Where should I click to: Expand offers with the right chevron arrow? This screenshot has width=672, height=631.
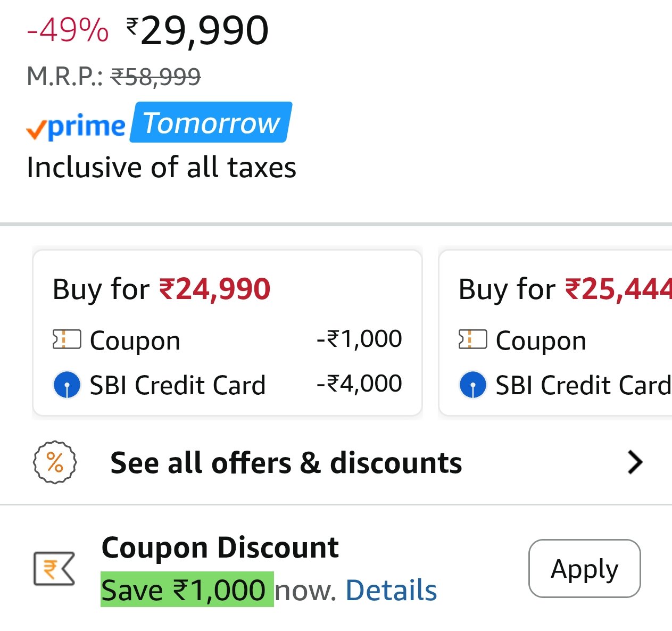tap(635, 462)
